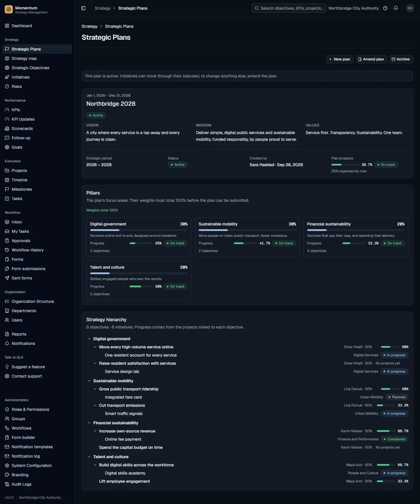
Task: Open the help question mark icon
Action: [x=385, y=8]
